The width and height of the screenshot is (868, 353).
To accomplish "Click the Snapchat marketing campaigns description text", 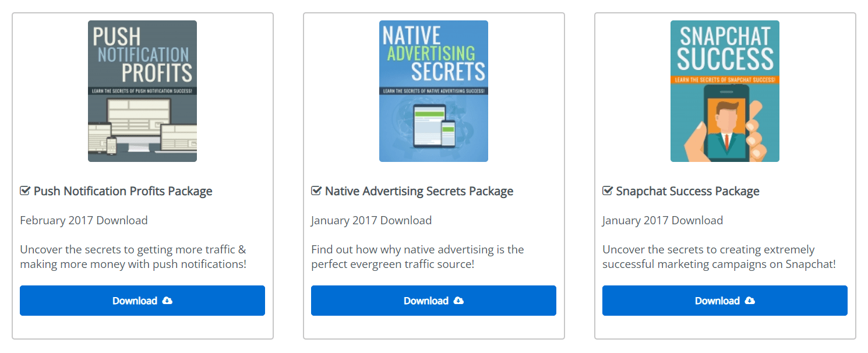I will [719, 257].
